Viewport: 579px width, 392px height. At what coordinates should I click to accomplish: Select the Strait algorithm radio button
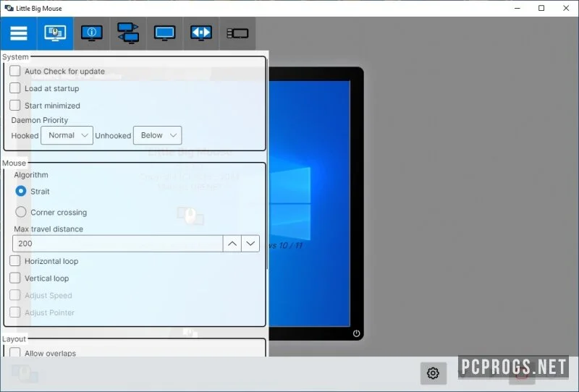pos(21,191)
